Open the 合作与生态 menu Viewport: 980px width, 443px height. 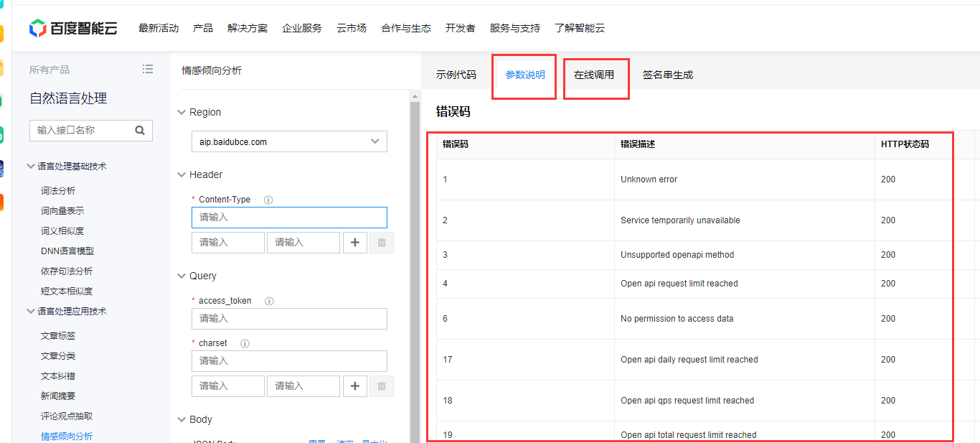(x=406, y=28)
